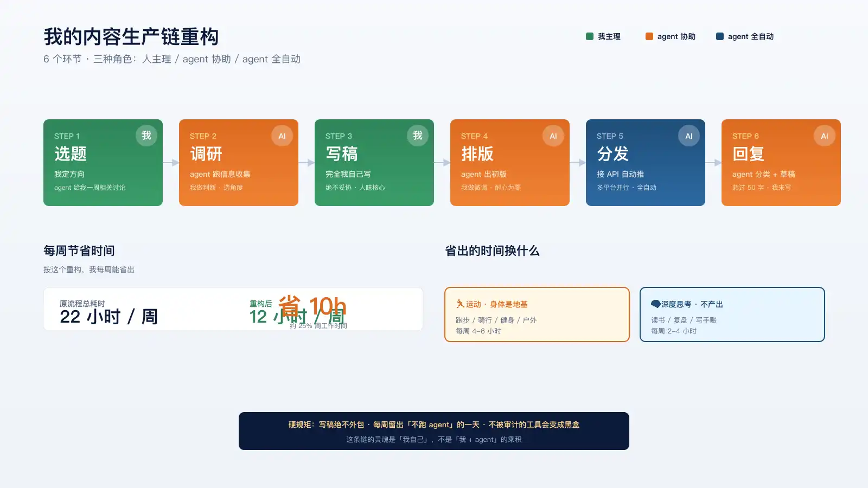Click the AI badge on the 排版 card
Screen dimensions: 868x488
(x=553, y=136)
